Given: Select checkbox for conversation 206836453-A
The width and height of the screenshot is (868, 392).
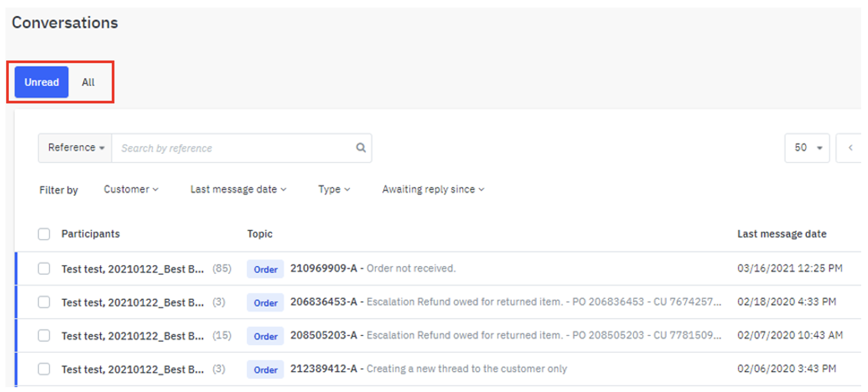Looking at the screenshot, I should (44, 302).
